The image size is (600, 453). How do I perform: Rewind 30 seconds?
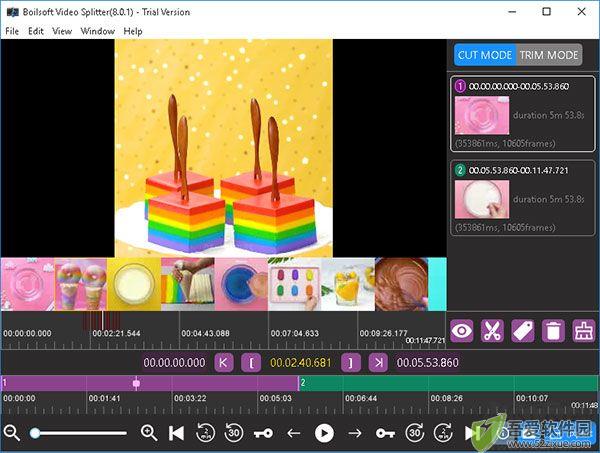pos(234,433)
